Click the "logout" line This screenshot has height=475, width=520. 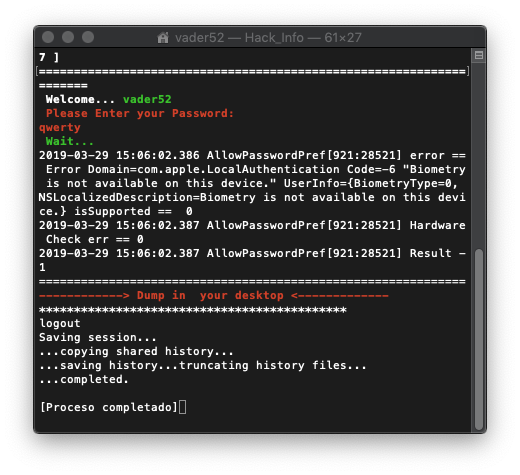coord(60,323)
